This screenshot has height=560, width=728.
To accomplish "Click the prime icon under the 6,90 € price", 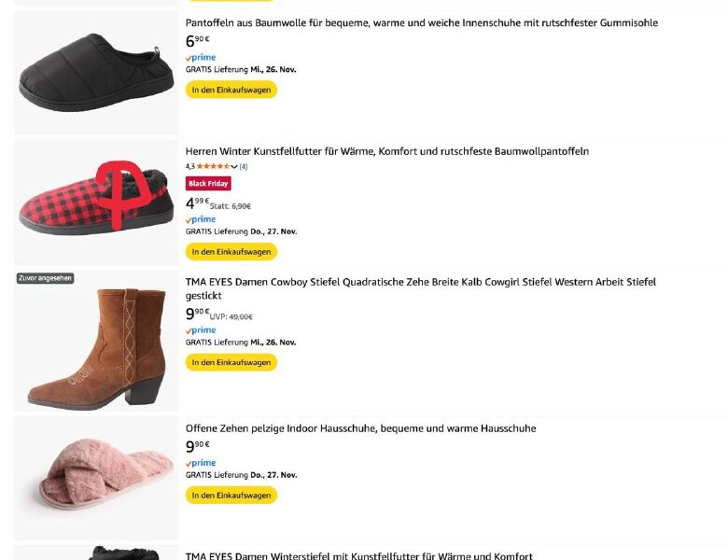I will pyautogui.click(x=201, y=58).
